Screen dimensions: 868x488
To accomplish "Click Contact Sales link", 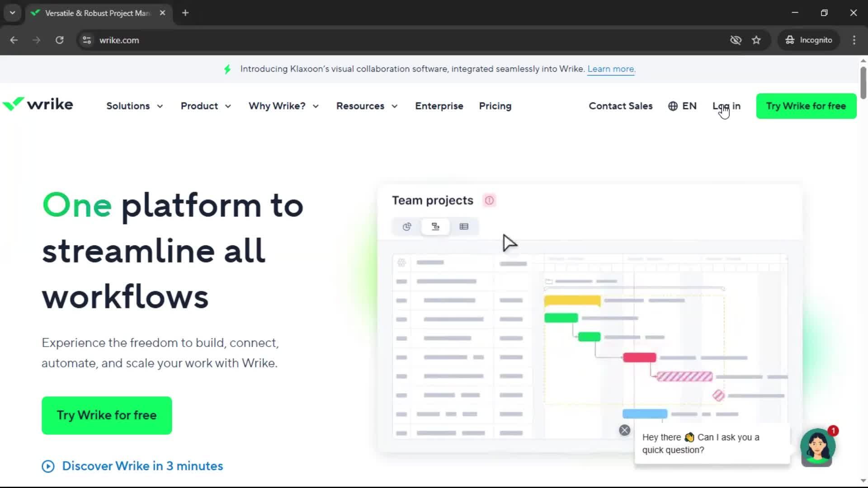I will pyautogui.click(x=620, y=106).
